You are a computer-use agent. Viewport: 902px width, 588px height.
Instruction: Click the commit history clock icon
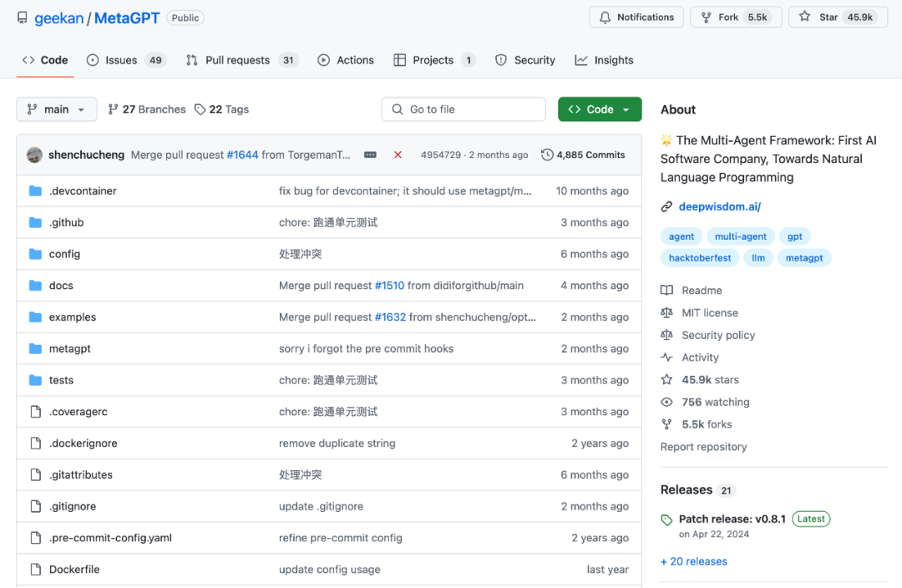tap(547, 155)
